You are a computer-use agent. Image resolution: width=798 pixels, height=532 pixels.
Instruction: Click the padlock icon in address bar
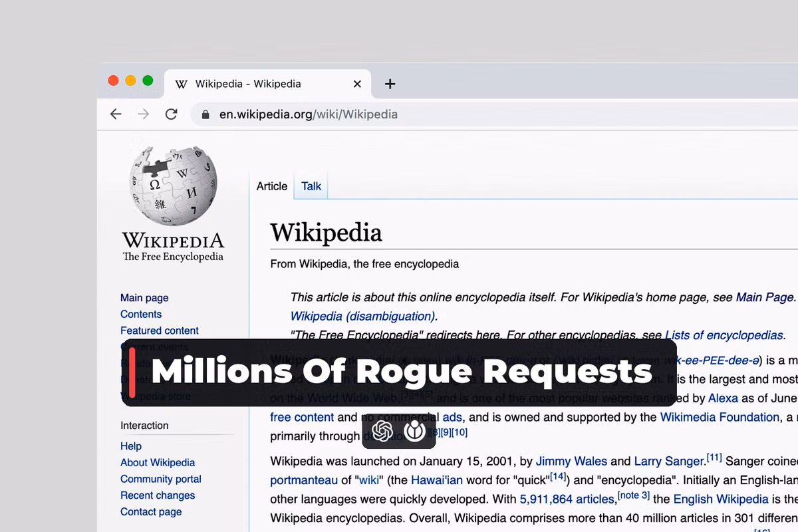[205, 114]
